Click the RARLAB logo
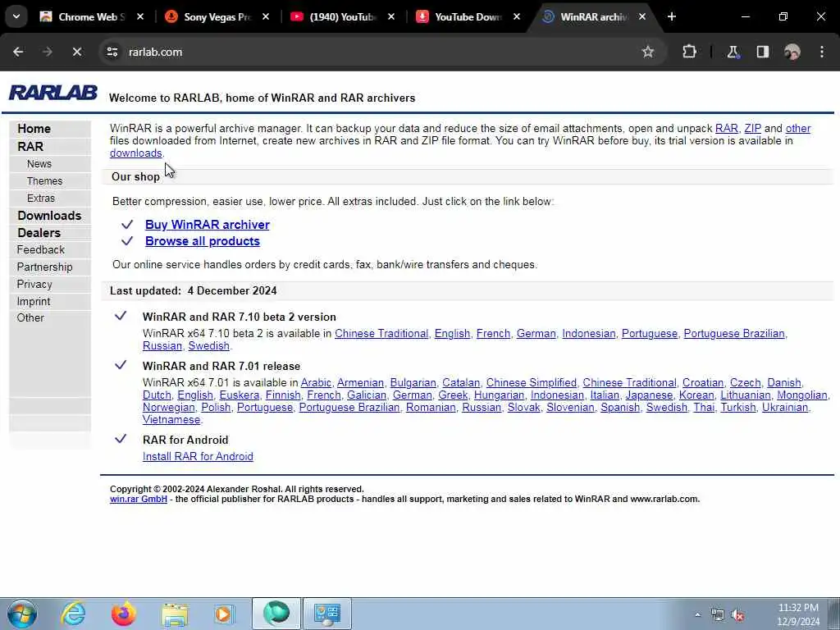The height and width of the screenshot is (630, 840). click(x=53, y=93)
